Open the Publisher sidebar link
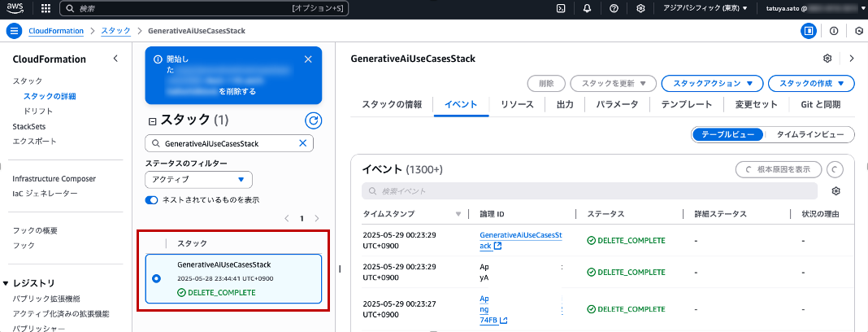The image size is (868, 332). [39, 328]
